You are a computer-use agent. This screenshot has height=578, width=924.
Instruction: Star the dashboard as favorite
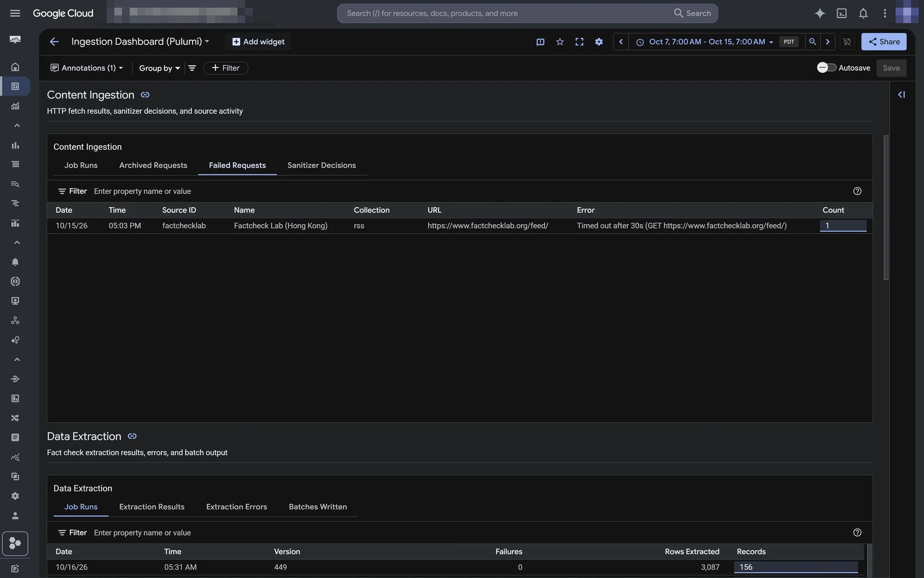560,42
